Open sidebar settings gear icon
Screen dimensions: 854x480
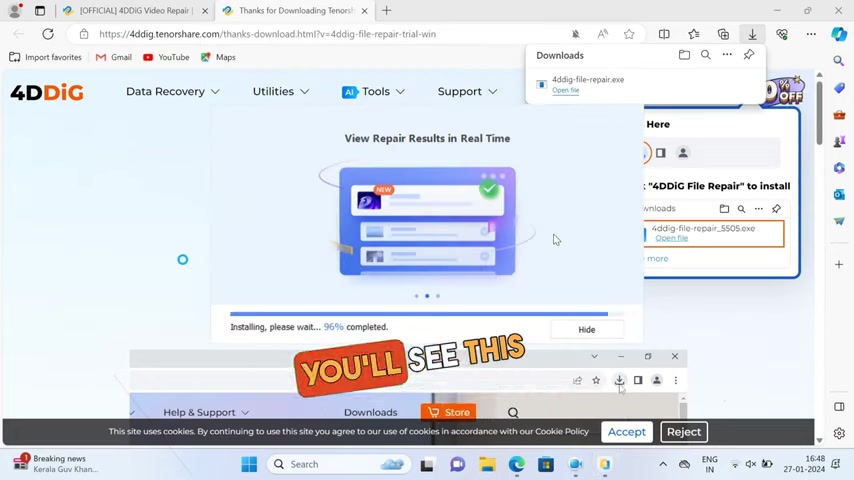coord(839,433)
